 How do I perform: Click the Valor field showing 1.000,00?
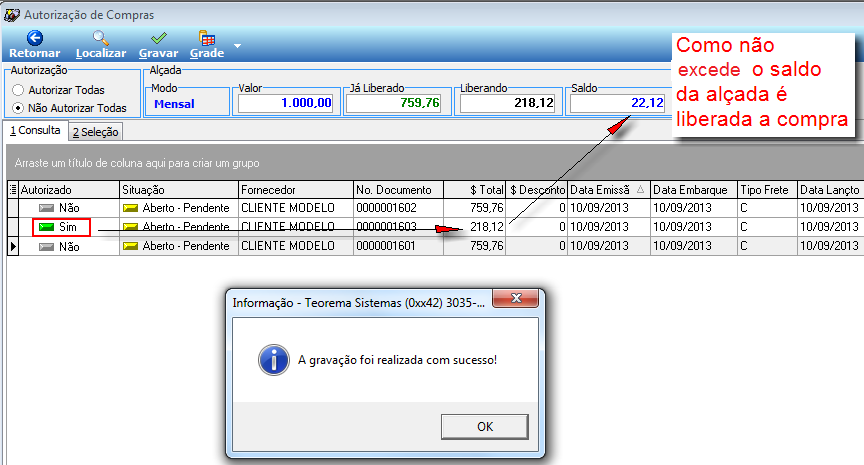coord(285,103)
